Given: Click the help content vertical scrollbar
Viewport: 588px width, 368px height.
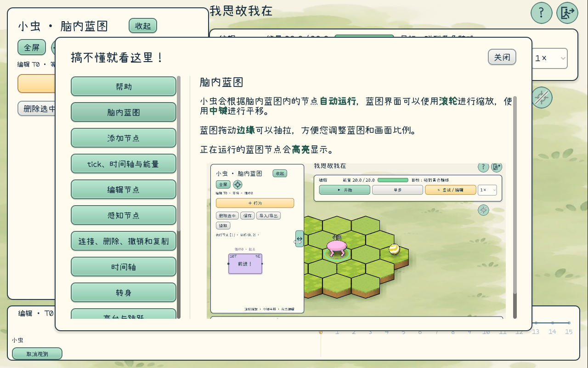Looking at the screenshot, I should [515, 207].
